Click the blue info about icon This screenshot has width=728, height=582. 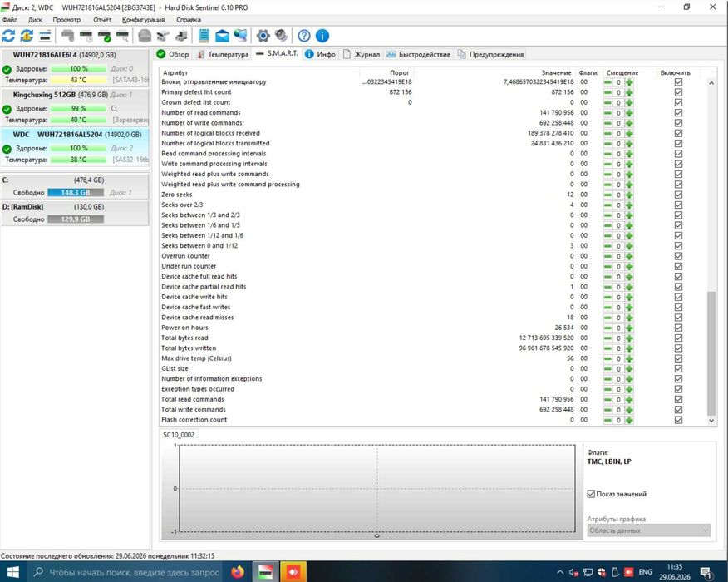coord(322,36)
